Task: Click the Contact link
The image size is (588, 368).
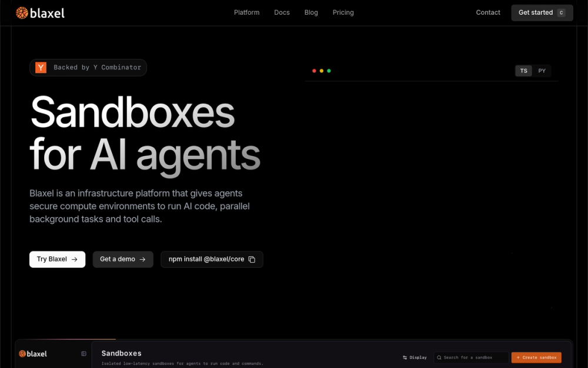Action: [488, 12]
